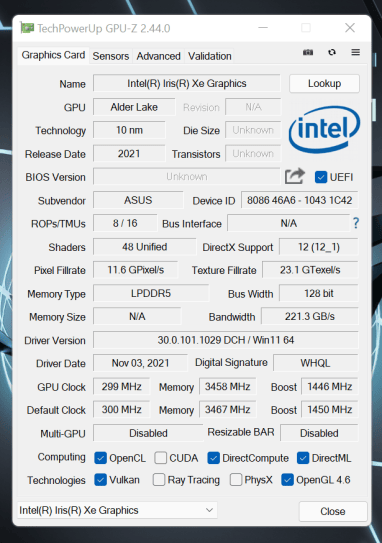Click the Bus Interface value N/A
Viewport: 382px width, 543px height.
(x=288, y=223)
